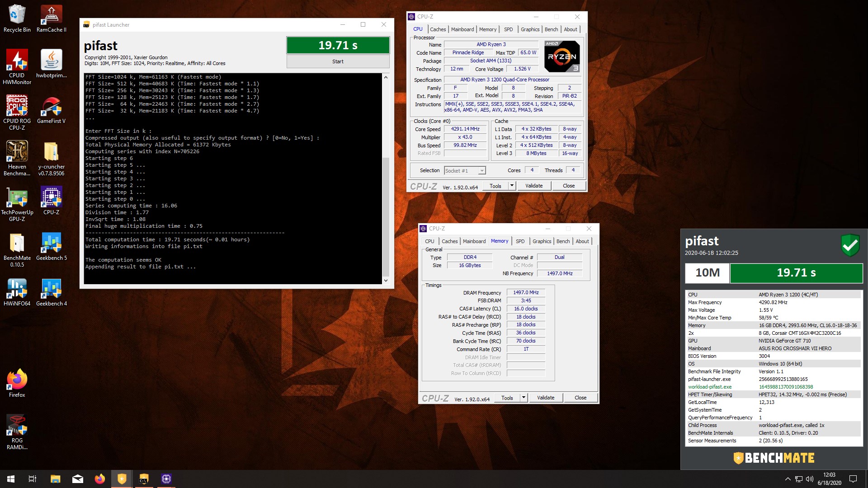Open Bench tab in lower CPU-Z

[x=563, y=241]
